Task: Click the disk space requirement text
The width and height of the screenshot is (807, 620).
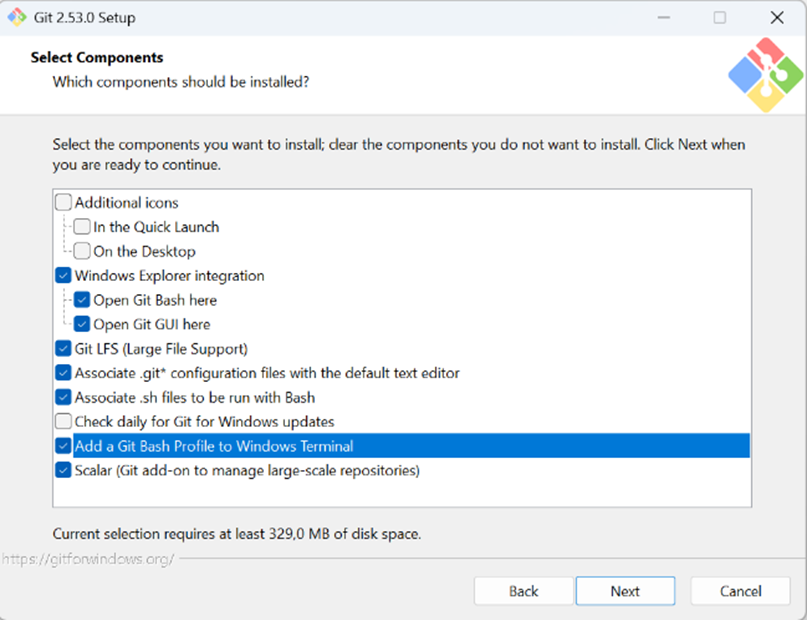Action: (237, 534)
